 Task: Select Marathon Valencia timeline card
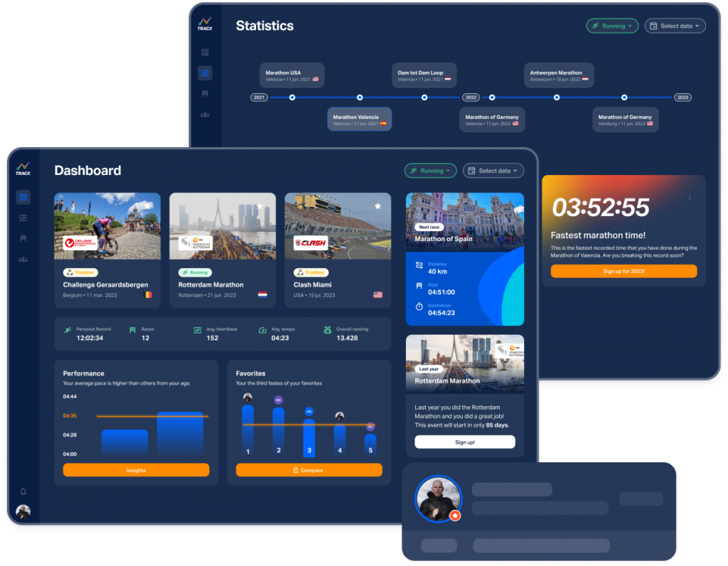359,119
